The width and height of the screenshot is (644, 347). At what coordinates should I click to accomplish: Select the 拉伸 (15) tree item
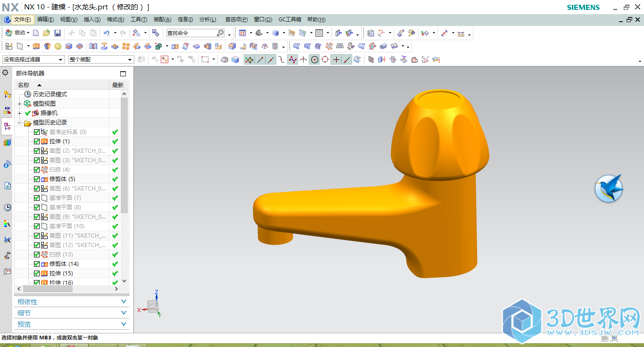61,273
